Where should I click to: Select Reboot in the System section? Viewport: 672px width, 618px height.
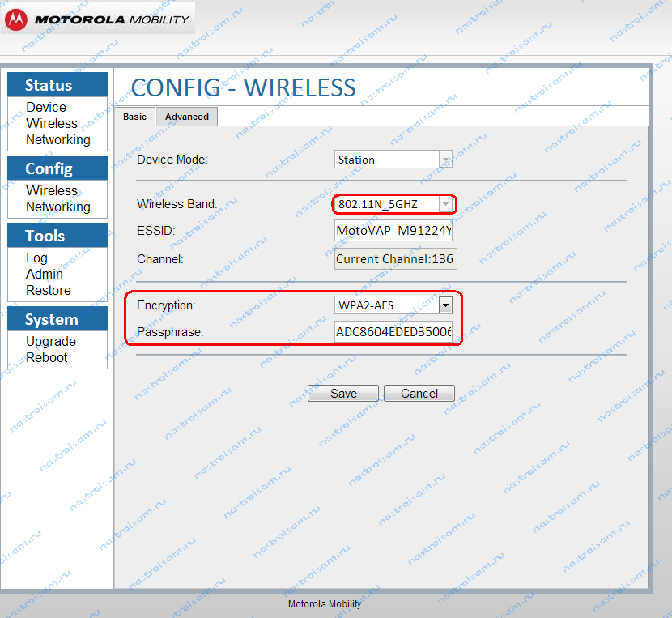(x=46, y=357)
